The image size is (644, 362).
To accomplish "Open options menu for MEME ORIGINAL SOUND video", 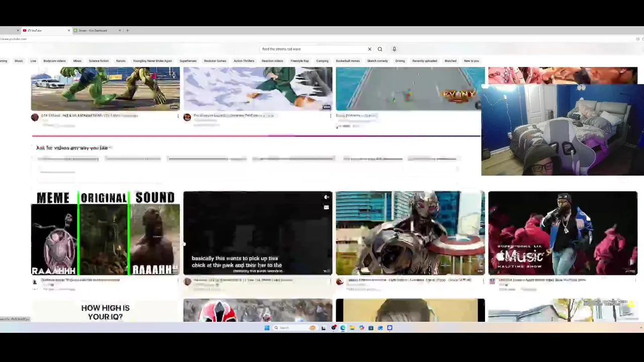I will coord(178,281).
